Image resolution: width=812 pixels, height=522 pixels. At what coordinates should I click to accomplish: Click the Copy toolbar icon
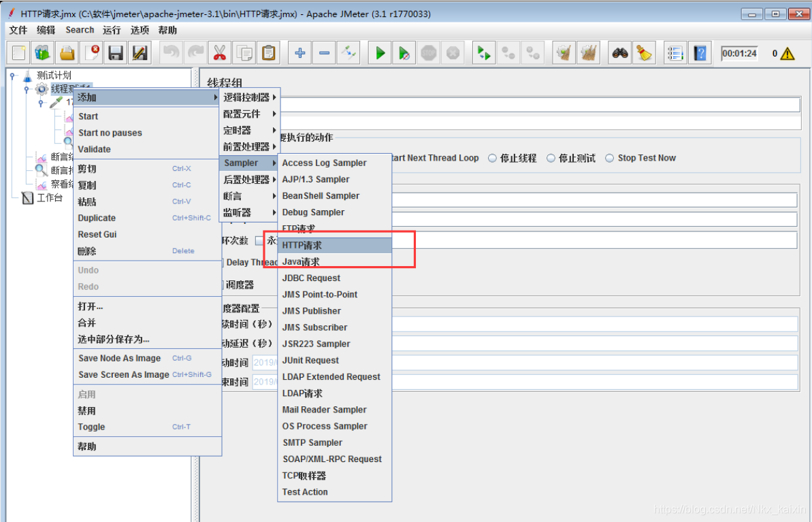point(244,53)
